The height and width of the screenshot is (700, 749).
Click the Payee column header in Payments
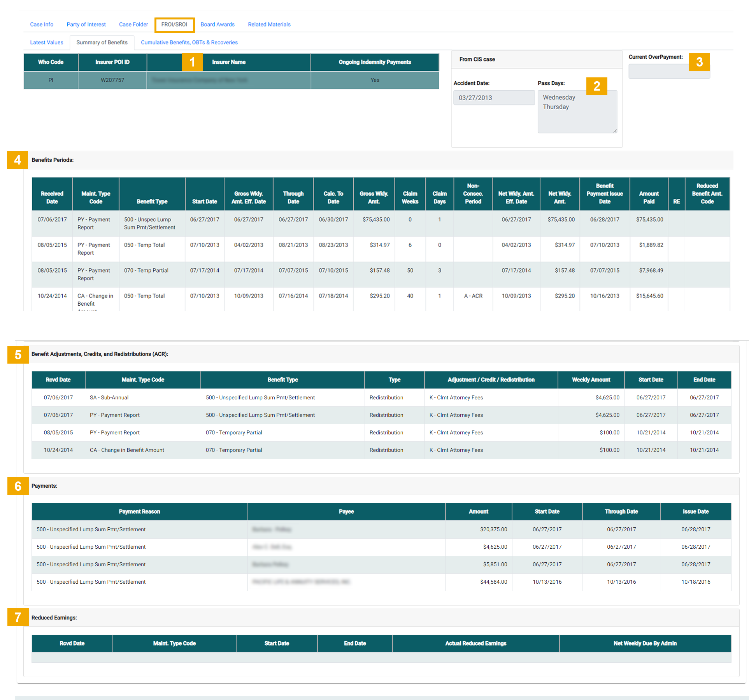346,511
